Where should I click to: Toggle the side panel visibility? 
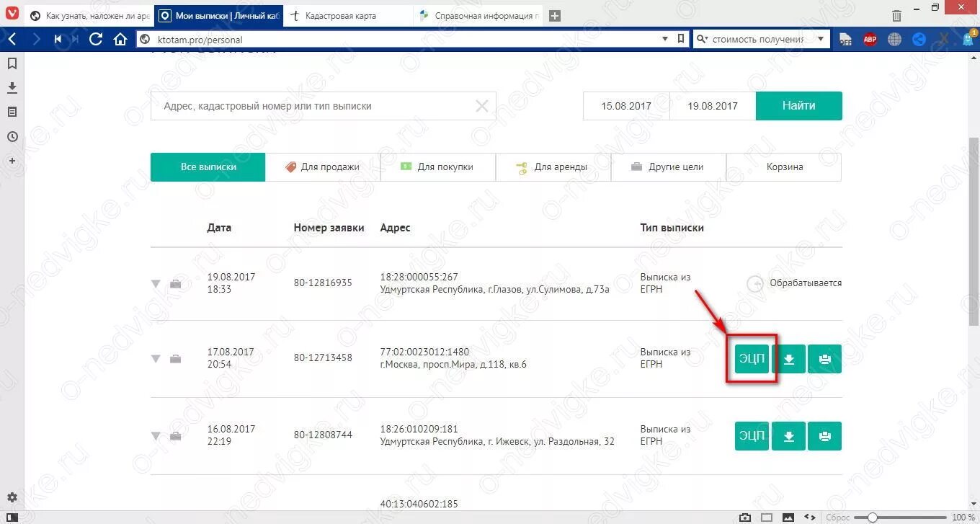tap(12, 517)
